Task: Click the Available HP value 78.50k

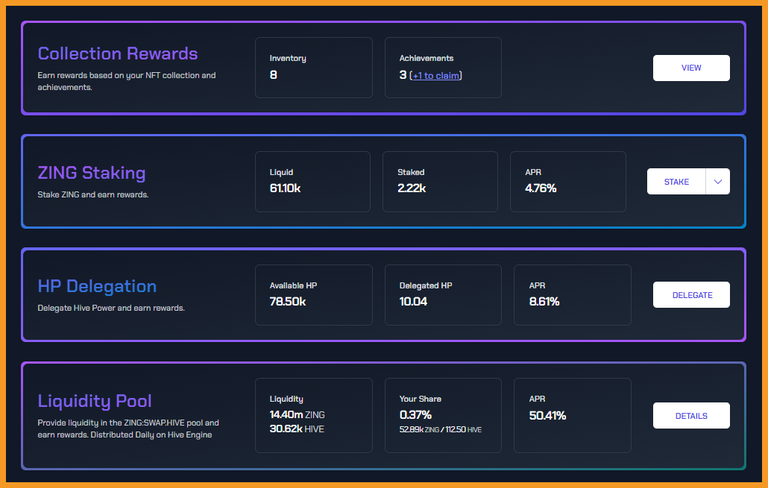Action: (288, 301)
